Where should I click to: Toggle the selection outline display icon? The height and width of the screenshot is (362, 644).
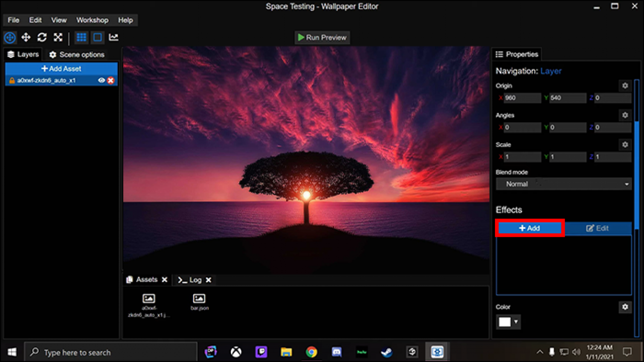(x=97, y=37)
